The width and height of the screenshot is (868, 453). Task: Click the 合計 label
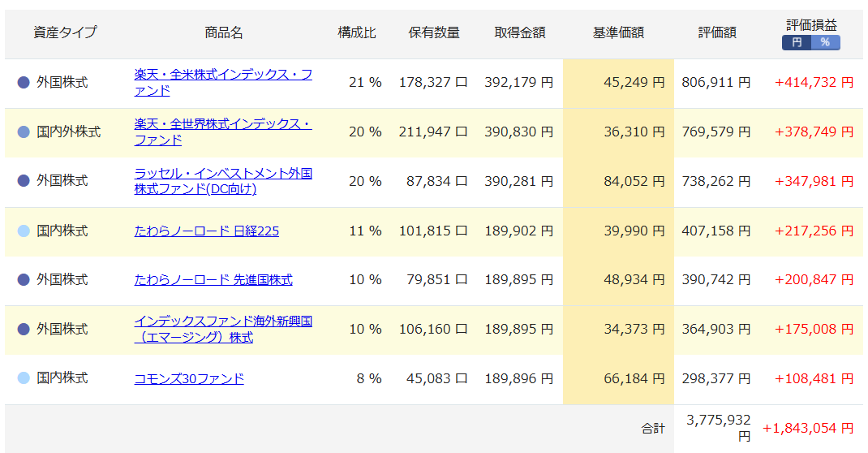(653, 428)
